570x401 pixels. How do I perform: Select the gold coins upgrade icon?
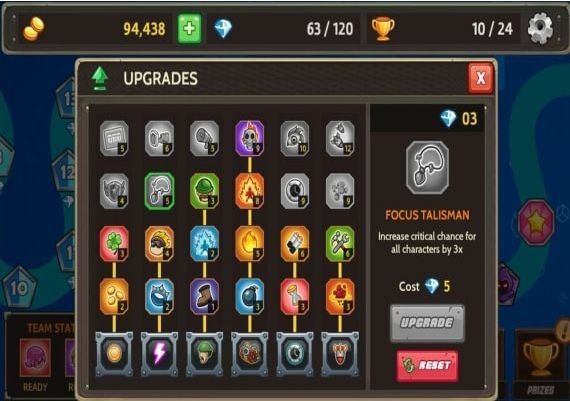point(114,296)
